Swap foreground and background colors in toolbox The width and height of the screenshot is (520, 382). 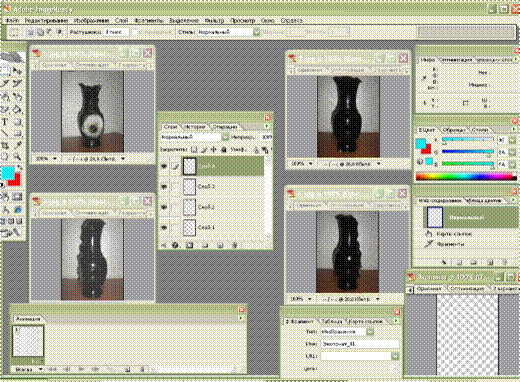tap(20, 167)
